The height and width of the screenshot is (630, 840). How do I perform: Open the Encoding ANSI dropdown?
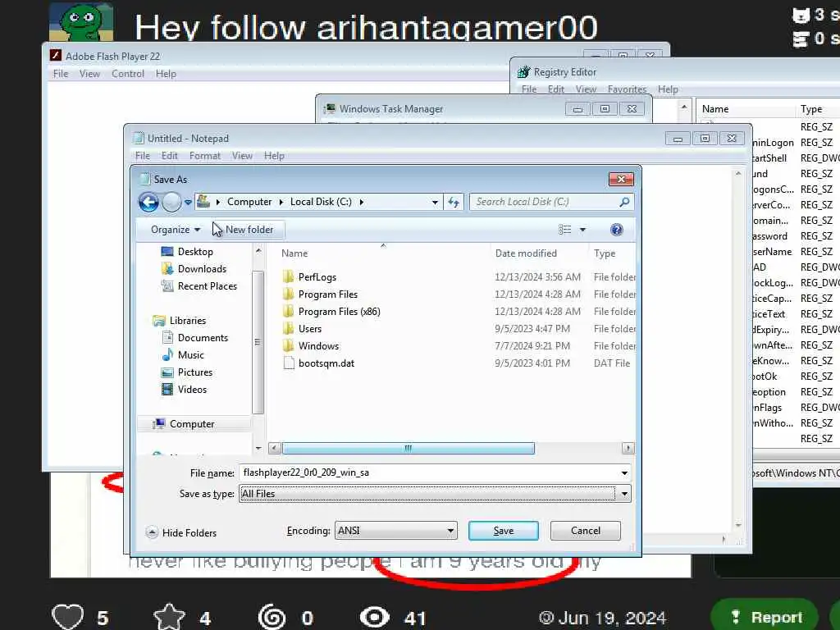(396, 531)
